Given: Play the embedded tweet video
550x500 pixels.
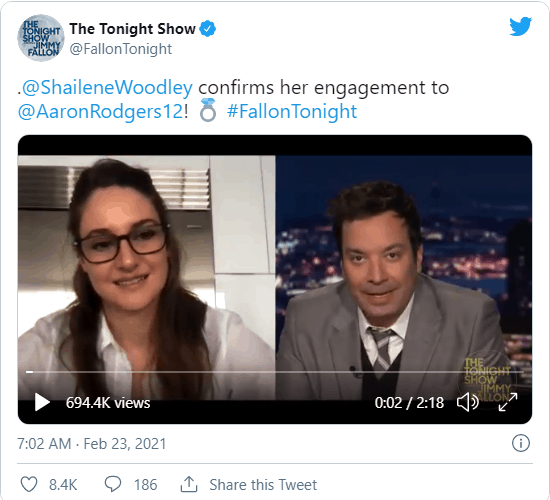Looking at the screenshot, I should point(42,402).
